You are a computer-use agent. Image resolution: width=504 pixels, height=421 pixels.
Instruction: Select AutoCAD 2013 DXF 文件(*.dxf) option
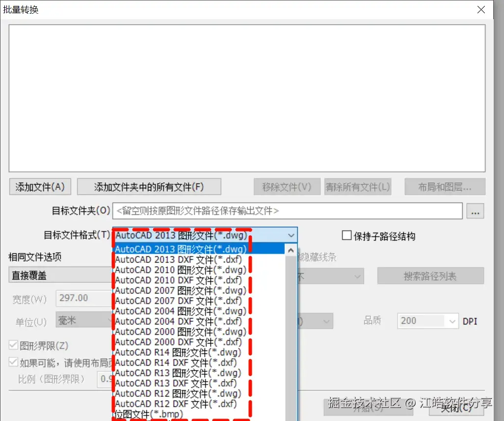(x=199, y=260)
